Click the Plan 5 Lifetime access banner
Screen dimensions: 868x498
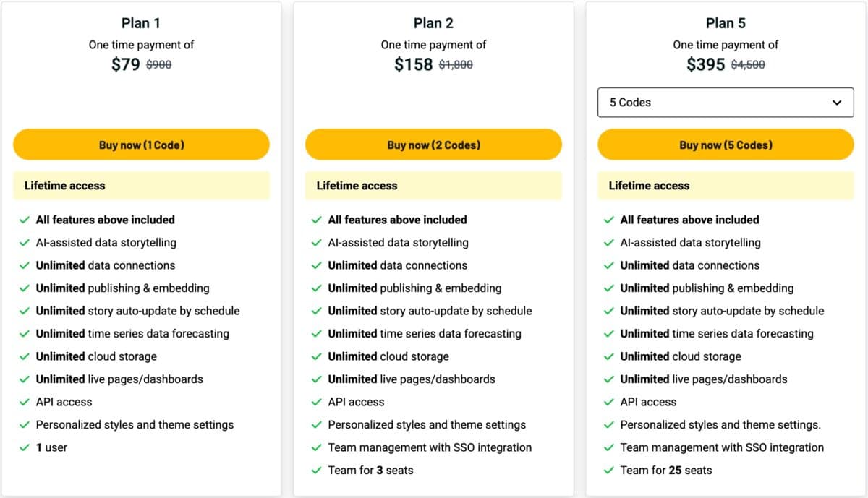pyautogui.click(x=726, y=186)
